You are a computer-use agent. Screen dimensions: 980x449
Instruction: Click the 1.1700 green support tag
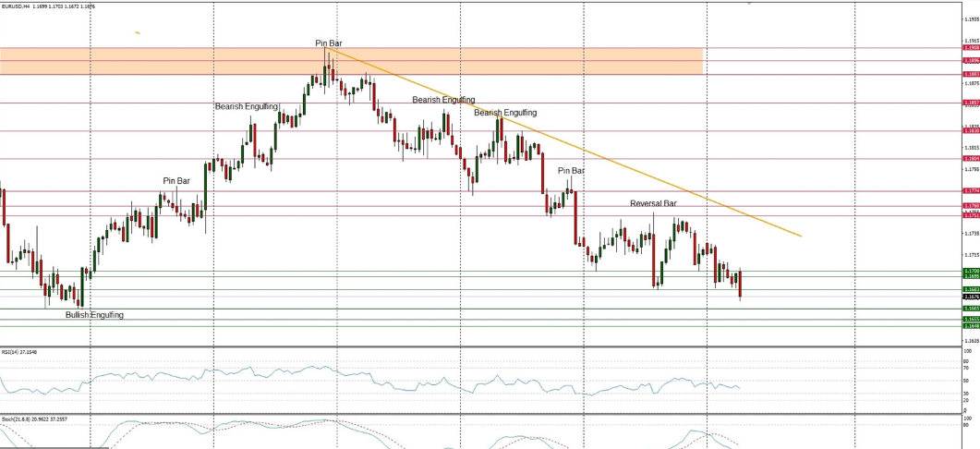(x=971, y=271)
